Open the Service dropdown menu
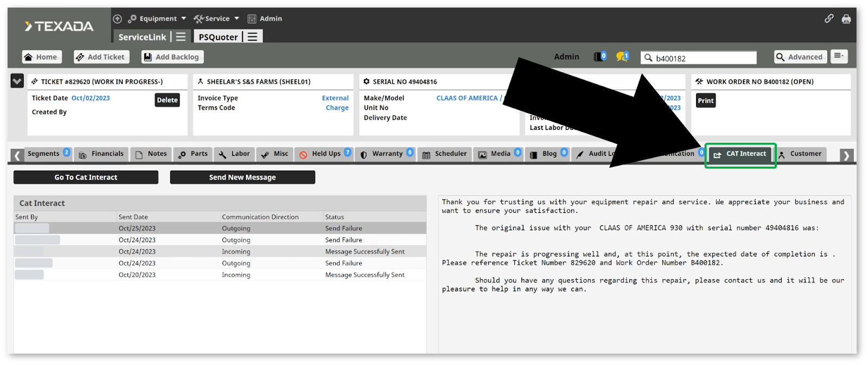The height and width of the screenshot is (365, 868). pyautogui.click(x=216, y=18)
